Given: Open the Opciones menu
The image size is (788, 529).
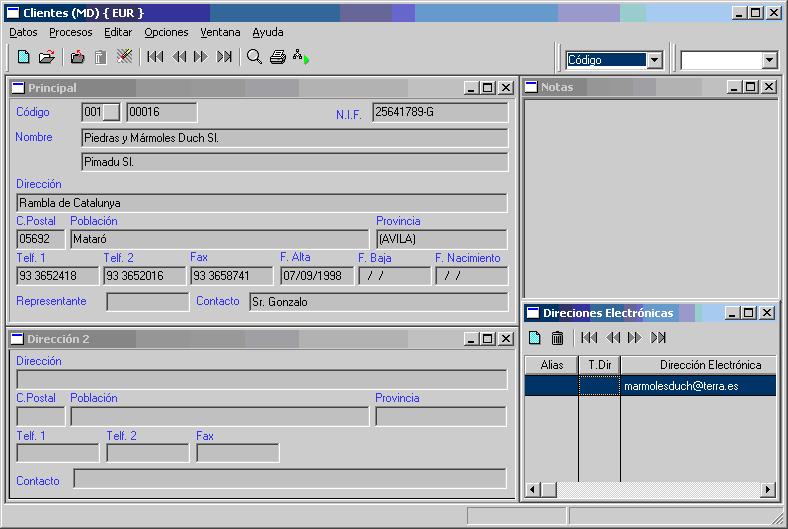Looking at the screenshot, I should pyautogui.click(x=166, y=32).
